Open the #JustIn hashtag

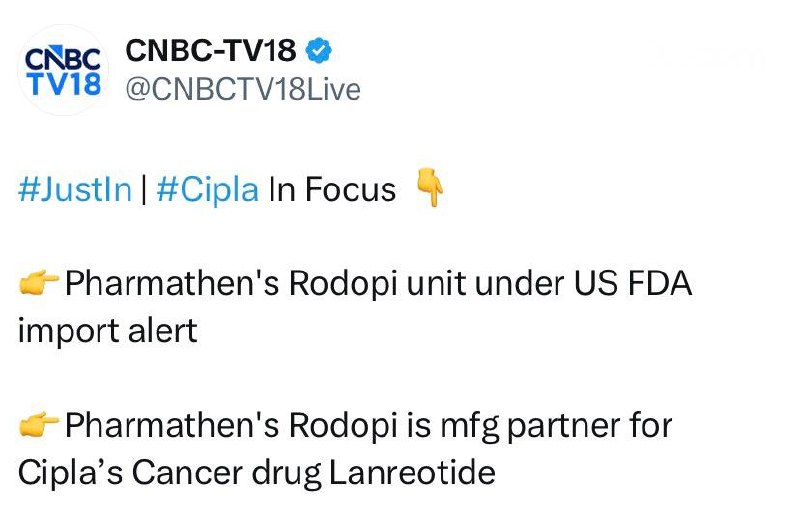(x=75, y=189)
